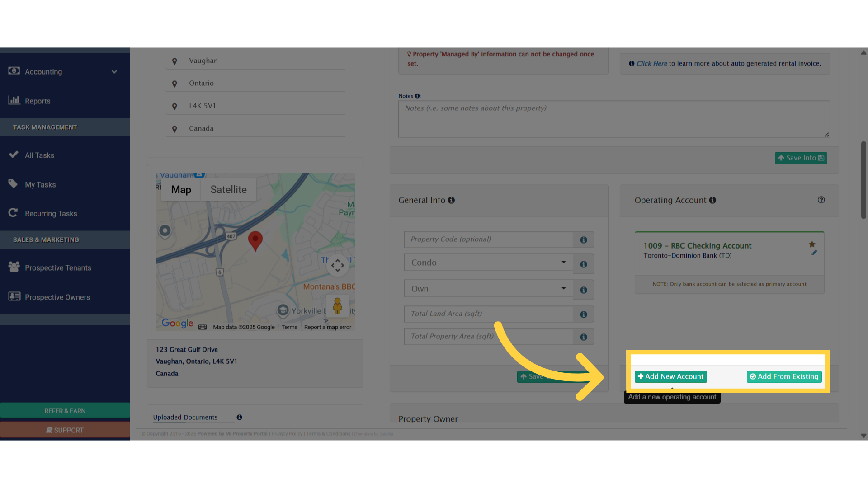Viewport: 868px width, 488px height.
Task: Click the Add From Existing button
Action: (x=784, y=377)
